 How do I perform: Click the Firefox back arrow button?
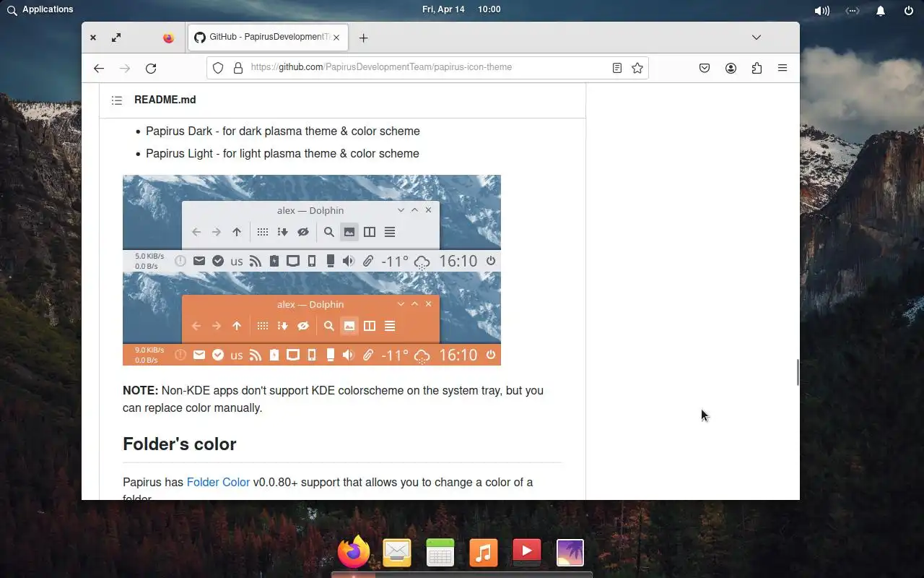[x=99, y=68]
